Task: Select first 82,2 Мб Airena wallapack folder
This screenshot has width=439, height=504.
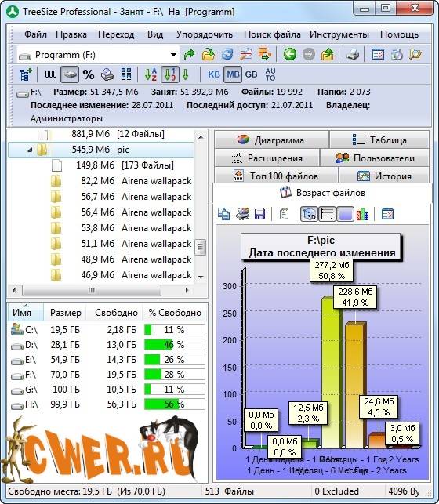Action: 122,181
